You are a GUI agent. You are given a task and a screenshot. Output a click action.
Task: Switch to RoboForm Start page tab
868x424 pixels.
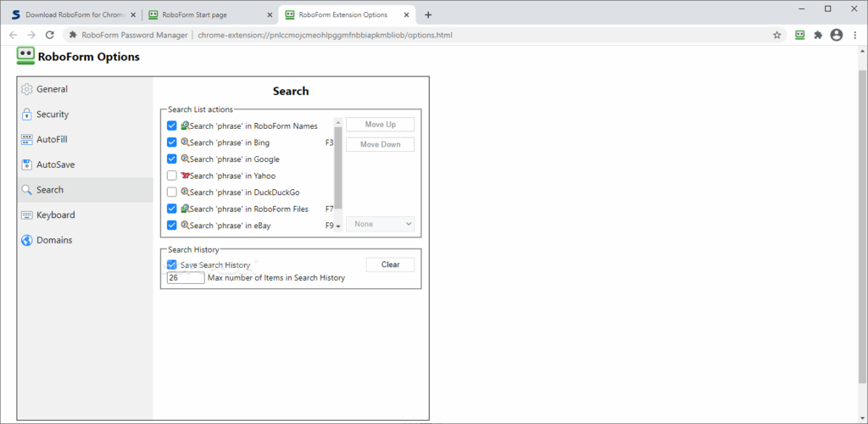tap(209, 15)
